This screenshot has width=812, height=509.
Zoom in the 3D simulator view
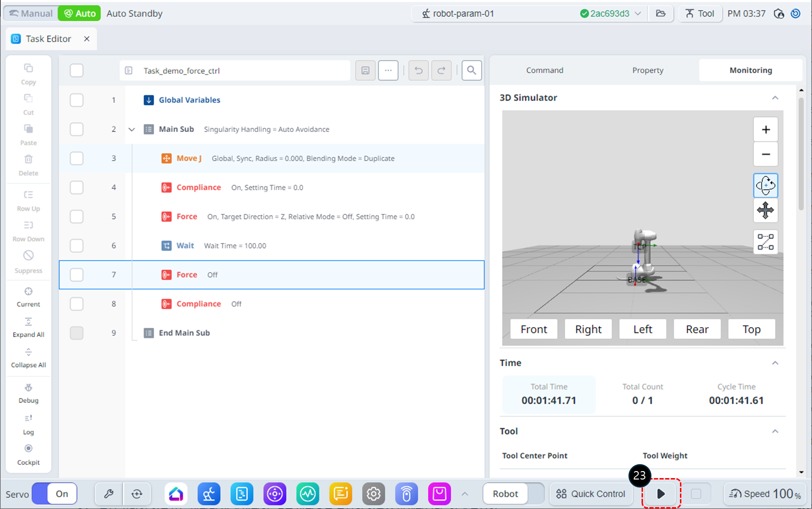765,130
